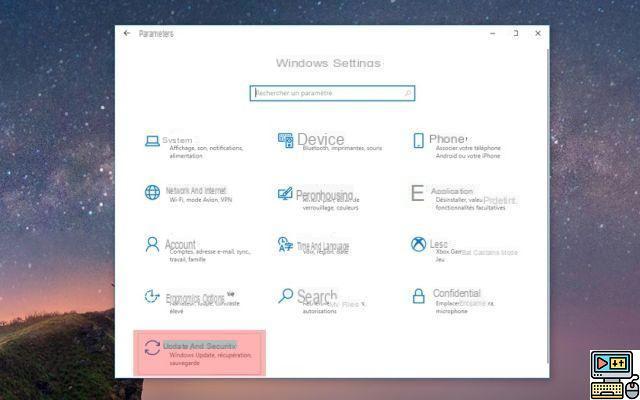Open the Device category label

tap(320, 140)
